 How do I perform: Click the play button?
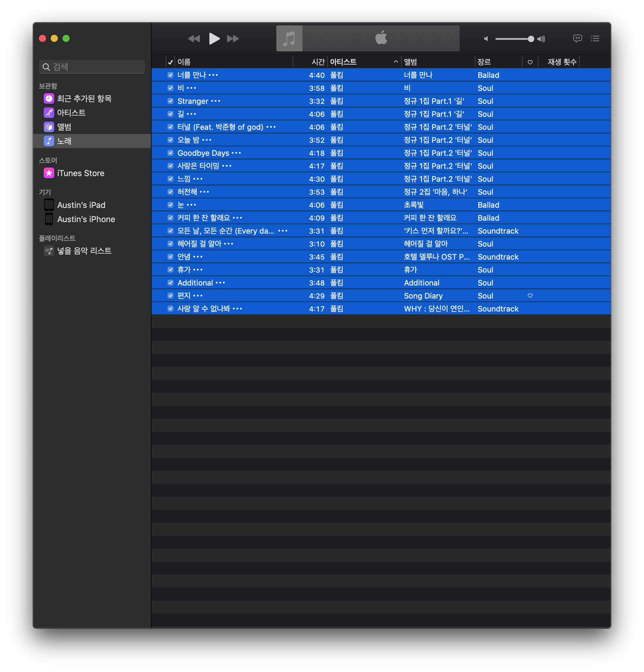[214, 38]
